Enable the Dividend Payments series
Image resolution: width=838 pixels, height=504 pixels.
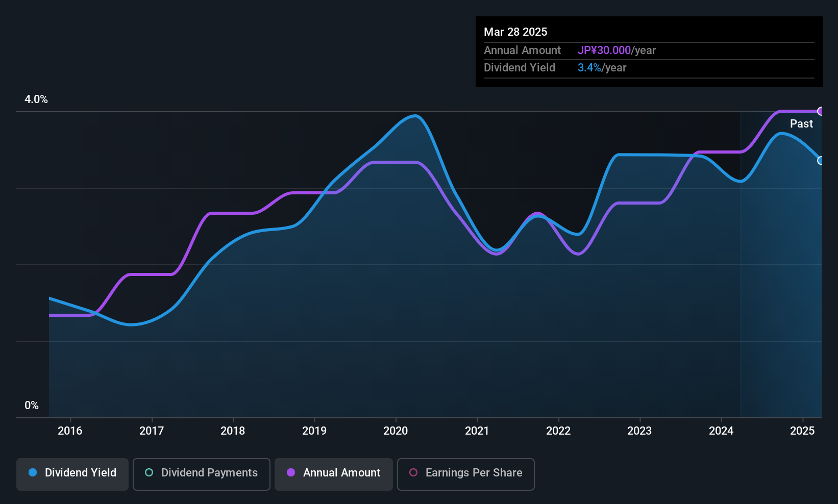tap(202, 474)
